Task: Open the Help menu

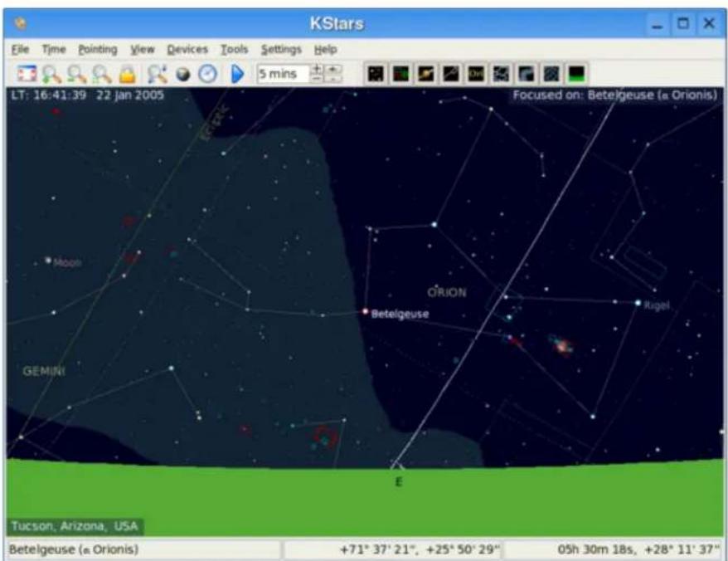Action: click(x=325, y=49)
